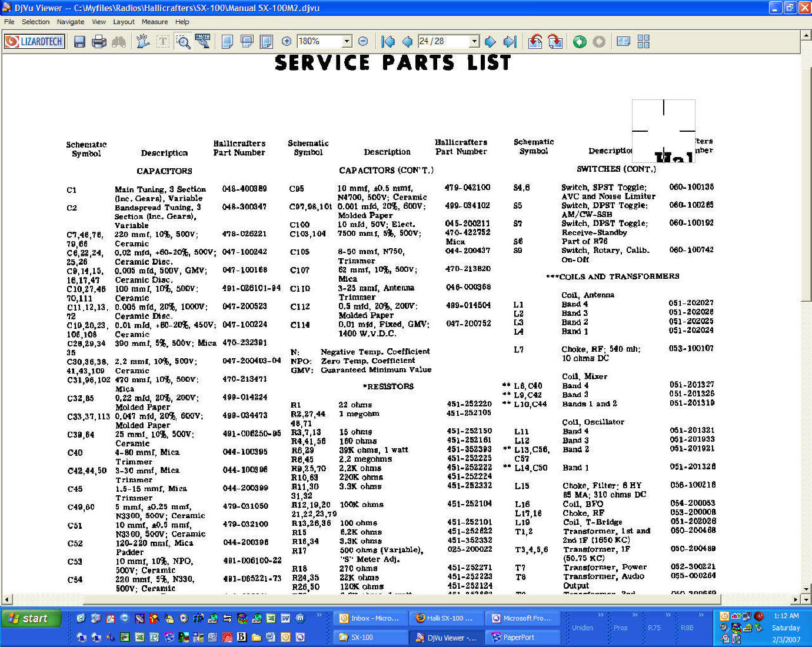Select the Pan hand tool
Image resolution: width=812 pixels, height=647 pixels.
[143, 42]
